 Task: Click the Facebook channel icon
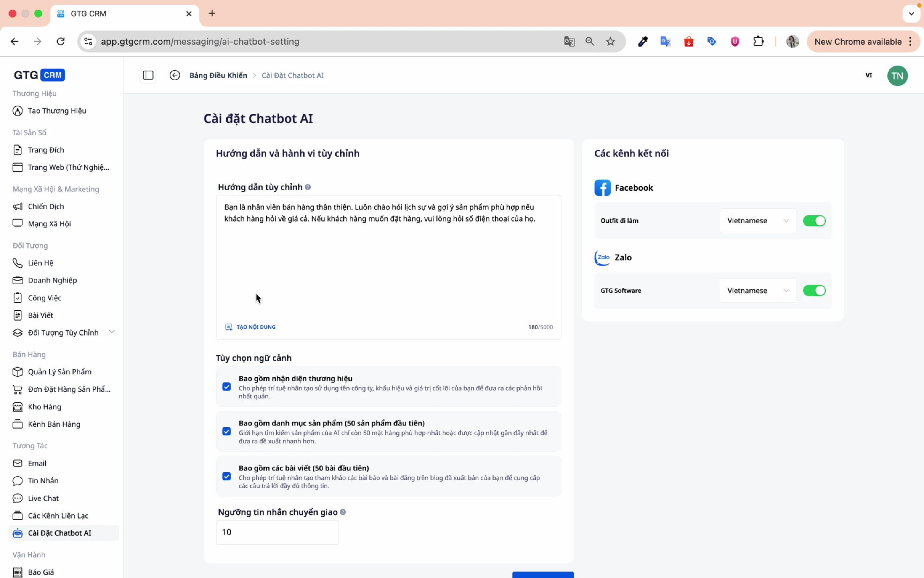(603, 187)
